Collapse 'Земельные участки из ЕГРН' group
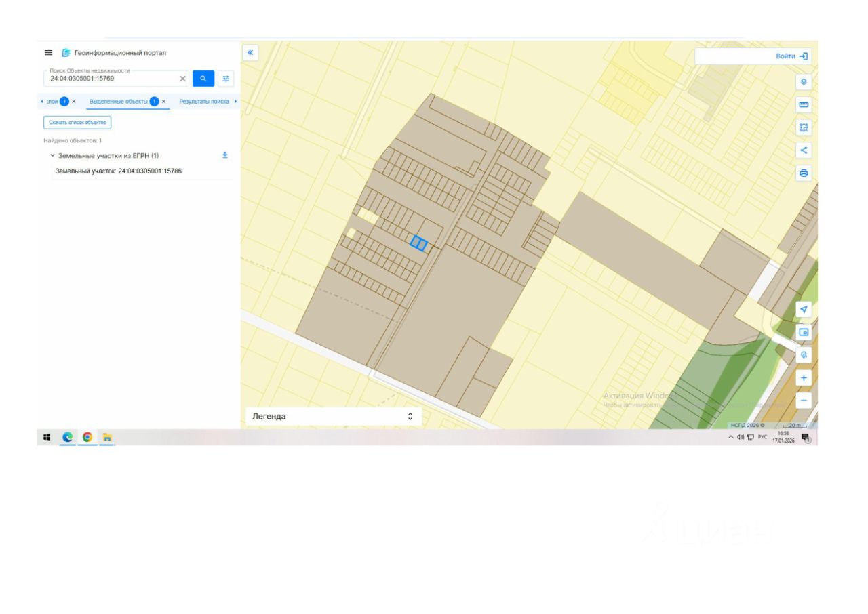This screenshot has height=614, width=868. 53,155
